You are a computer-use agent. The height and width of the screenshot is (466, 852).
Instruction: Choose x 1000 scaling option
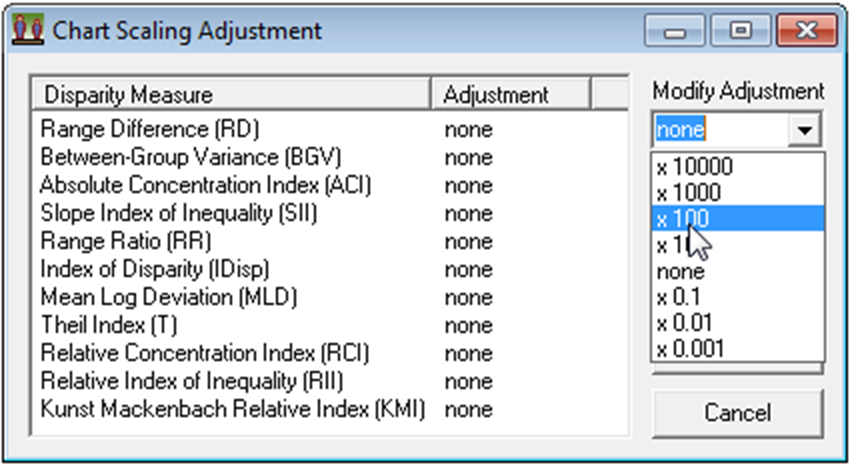coord(689,193)
